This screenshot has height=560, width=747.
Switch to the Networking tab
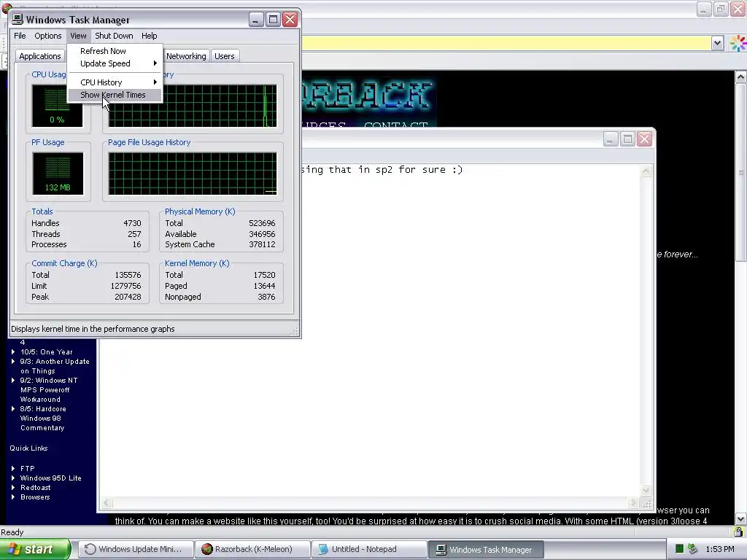pyautogui.click(x=186, y=56)
